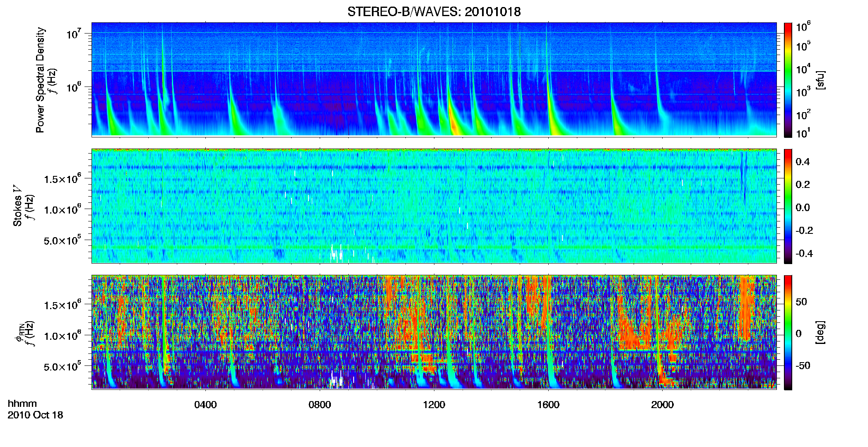The height and width of the screenshot is (447, 868).
Task: Click the 0400 time tick label
Action: 205,405
